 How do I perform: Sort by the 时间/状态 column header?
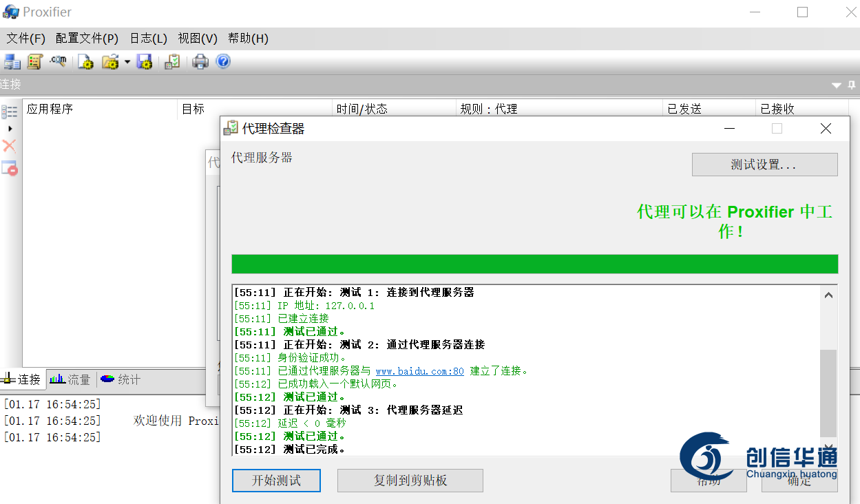tap(394, 109)
